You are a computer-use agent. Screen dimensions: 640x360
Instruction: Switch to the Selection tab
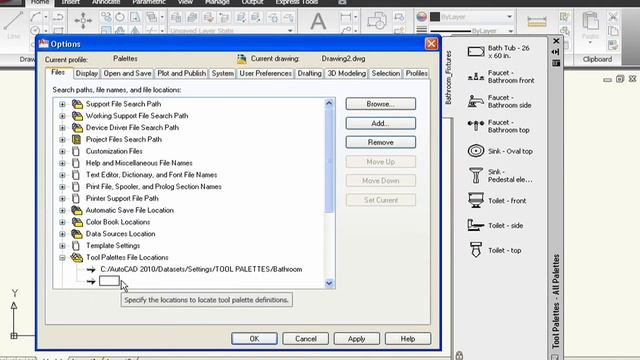click(386, 73)
